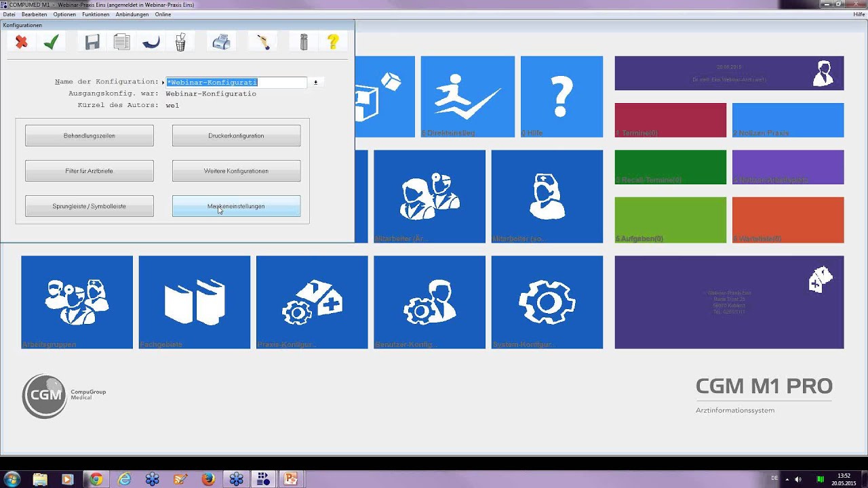Open the Fachgebiete books tile
Viewport: 868px width, 488px height.
[x=195, y=302]
